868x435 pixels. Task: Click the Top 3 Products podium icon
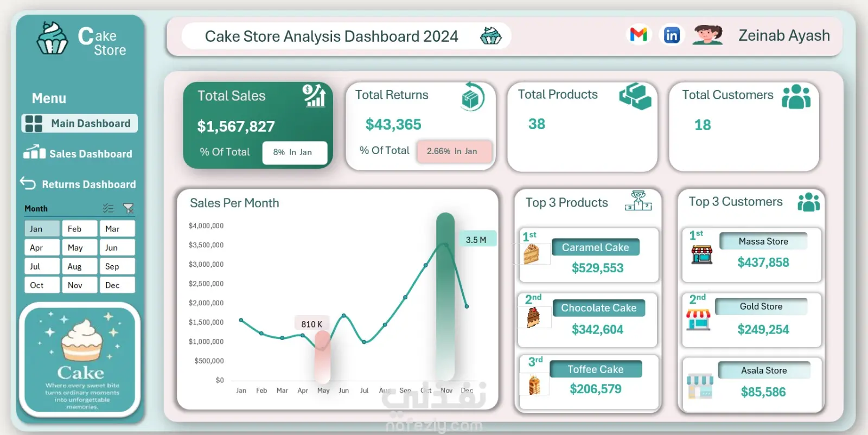(x=639, y=201)
